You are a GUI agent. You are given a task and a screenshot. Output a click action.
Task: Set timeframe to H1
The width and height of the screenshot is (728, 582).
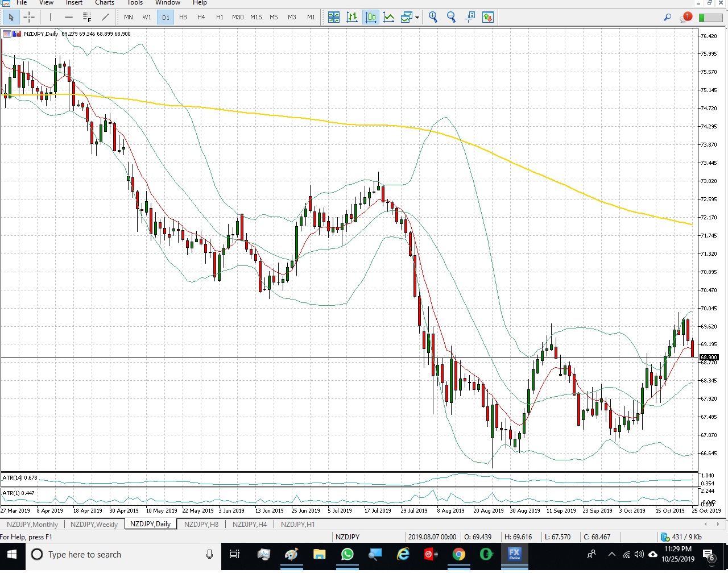220,17
